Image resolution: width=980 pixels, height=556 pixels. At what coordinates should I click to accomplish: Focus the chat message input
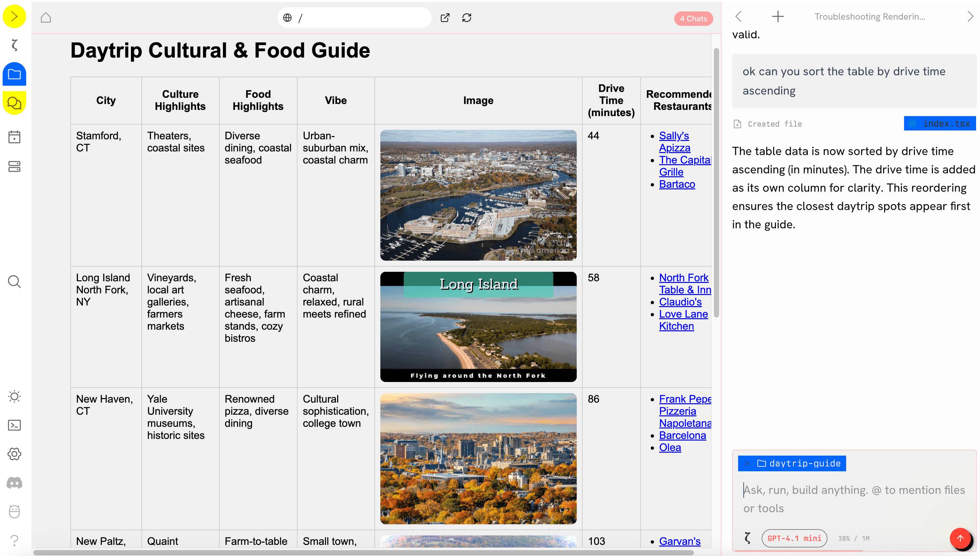[854, 499]
